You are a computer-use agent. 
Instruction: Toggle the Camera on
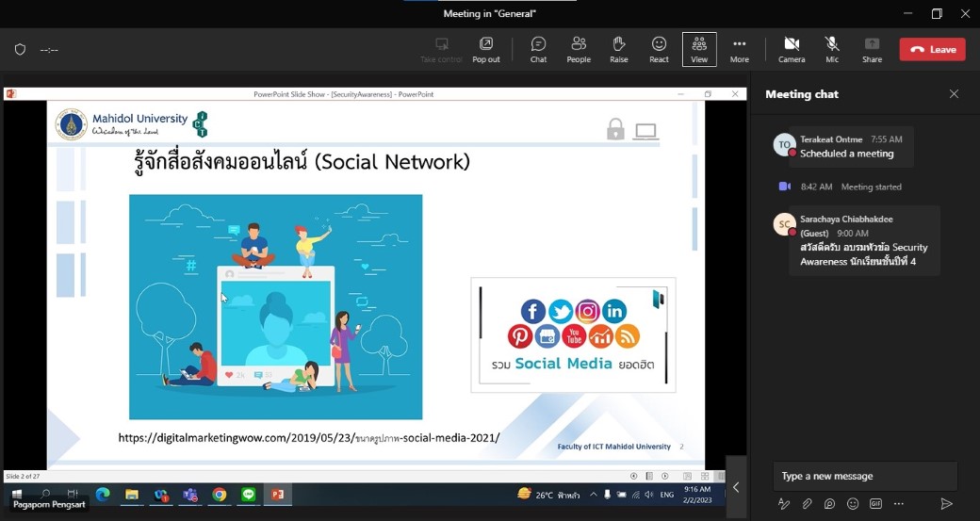tap(792, 49)
